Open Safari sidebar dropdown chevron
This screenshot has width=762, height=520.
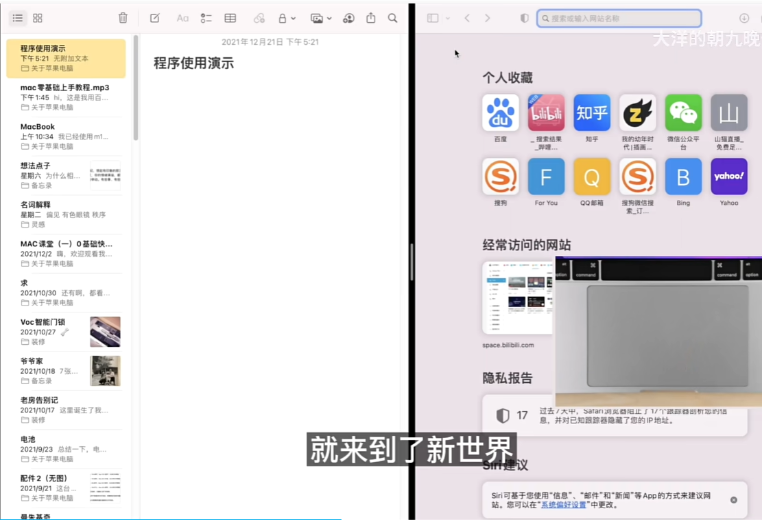point(448,18)
